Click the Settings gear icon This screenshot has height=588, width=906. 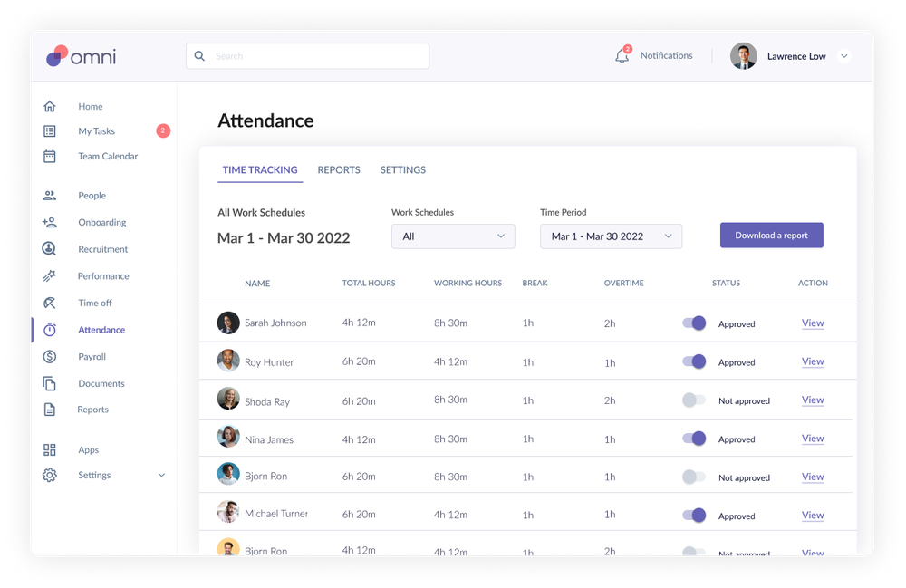click(50, 475)
